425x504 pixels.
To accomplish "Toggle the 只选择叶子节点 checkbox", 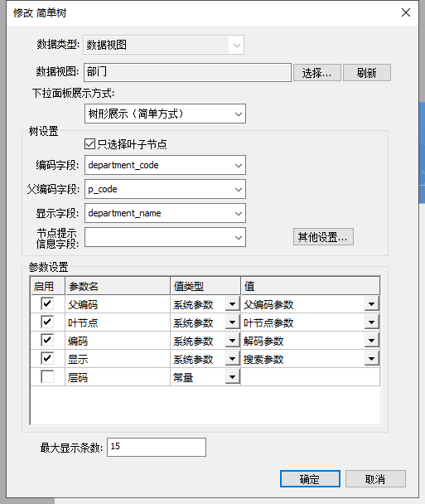I will tap(90, 144).
